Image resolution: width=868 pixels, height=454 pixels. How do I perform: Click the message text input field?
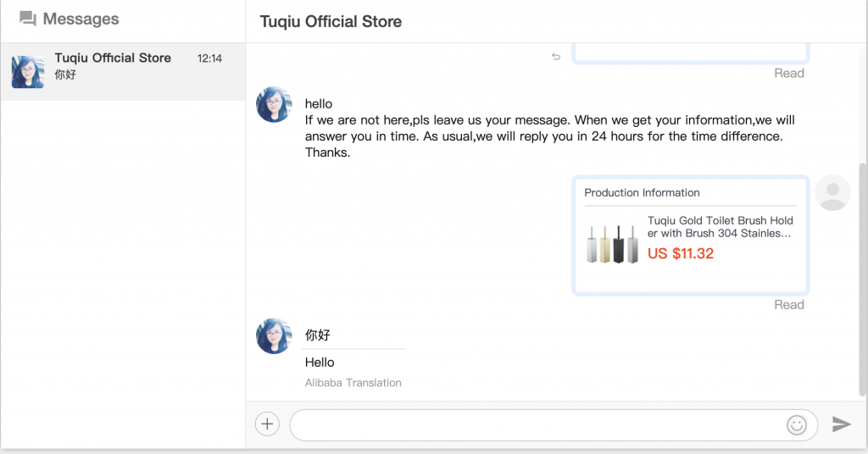537,424
